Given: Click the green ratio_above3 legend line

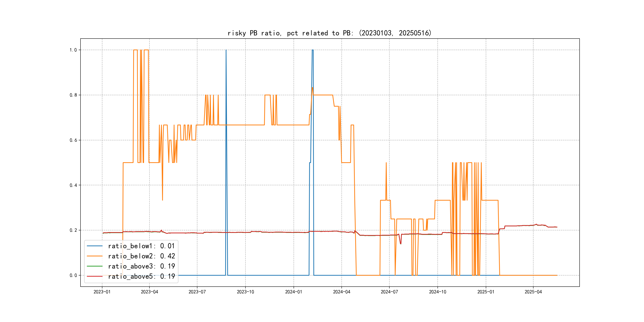Looking at the screenshot, I should [94, 266].
